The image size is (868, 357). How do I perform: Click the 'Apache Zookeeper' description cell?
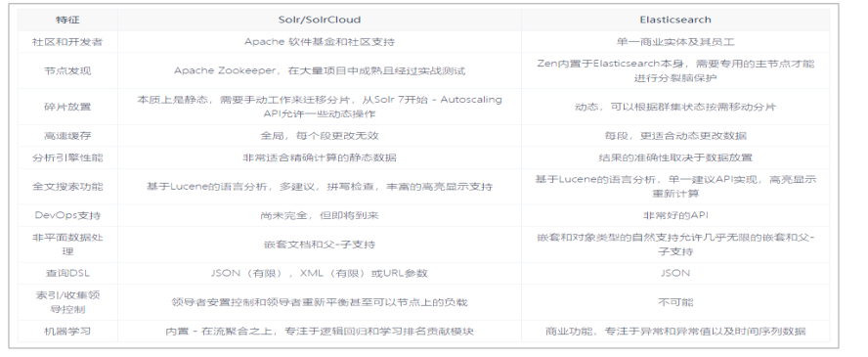coord(320,70)
